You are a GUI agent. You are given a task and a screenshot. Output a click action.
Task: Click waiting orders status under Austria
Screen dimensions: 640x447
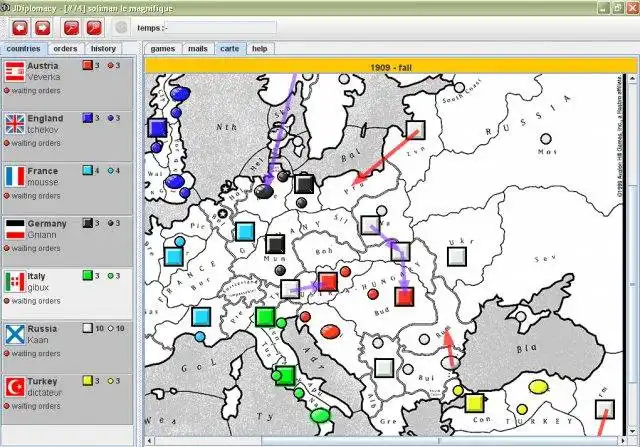(x=33, y=91)
